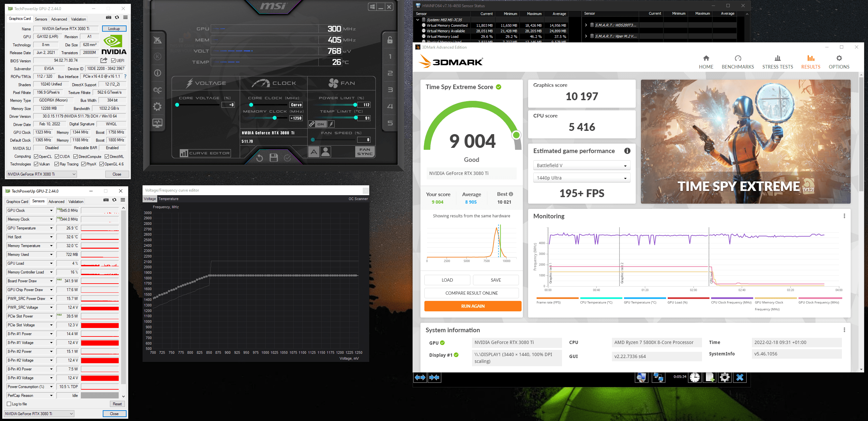
Task: Click Afterburner apply checkmark icon
Action: click(287, 158)
